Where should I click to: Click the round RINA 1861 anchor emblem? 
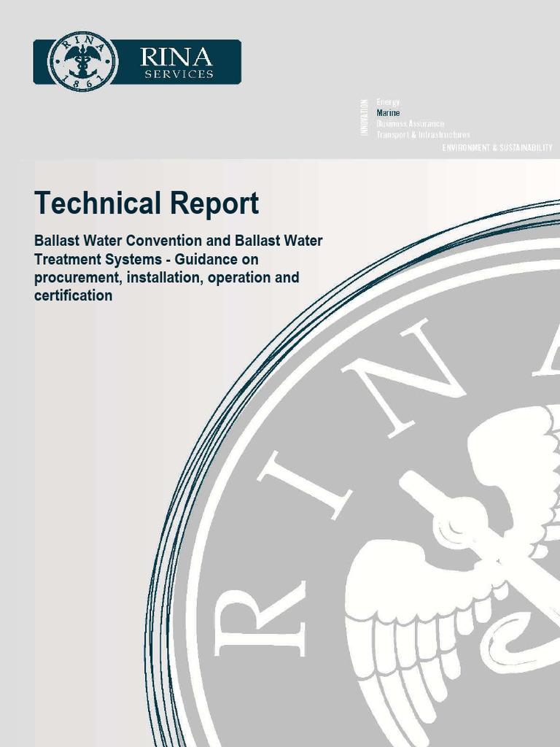83,62
